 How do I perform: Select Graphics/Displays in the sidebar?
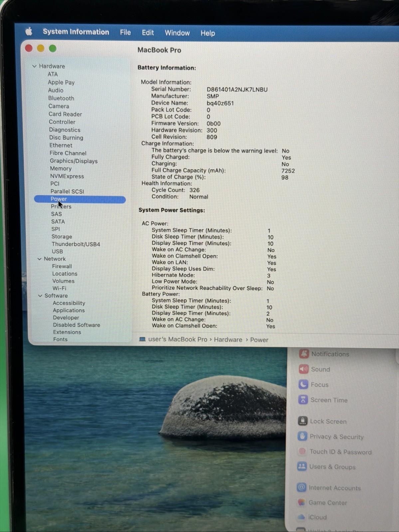pyautogui.click(x=74, y=161)
